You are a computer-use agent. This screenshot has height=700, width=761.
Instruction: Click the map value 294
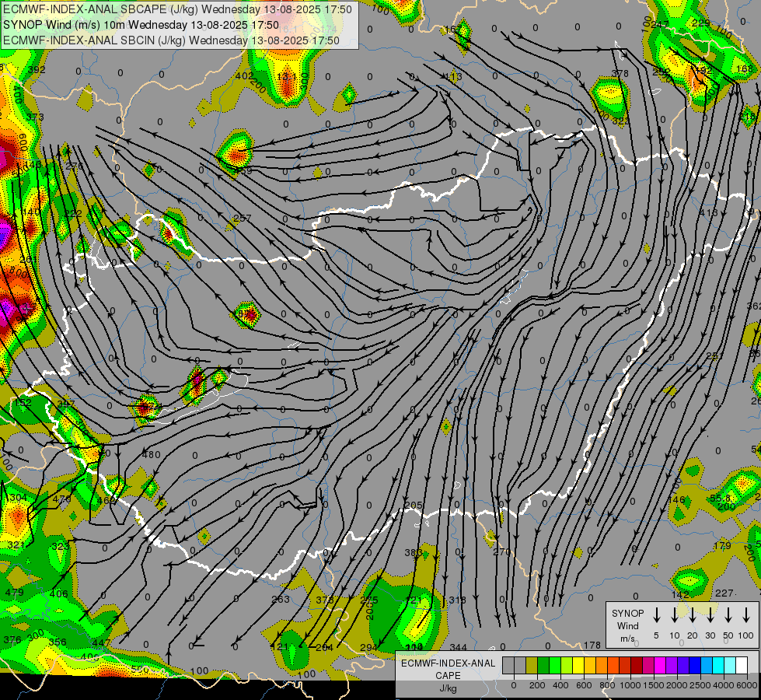click(369, 648)
